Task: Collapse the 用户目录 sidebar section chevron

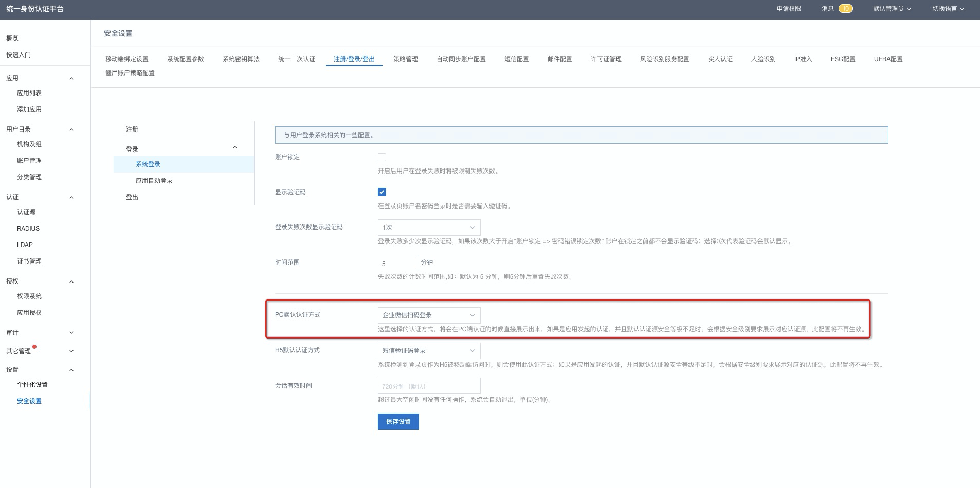Action: pyautogui.click(x=71, y=129)
